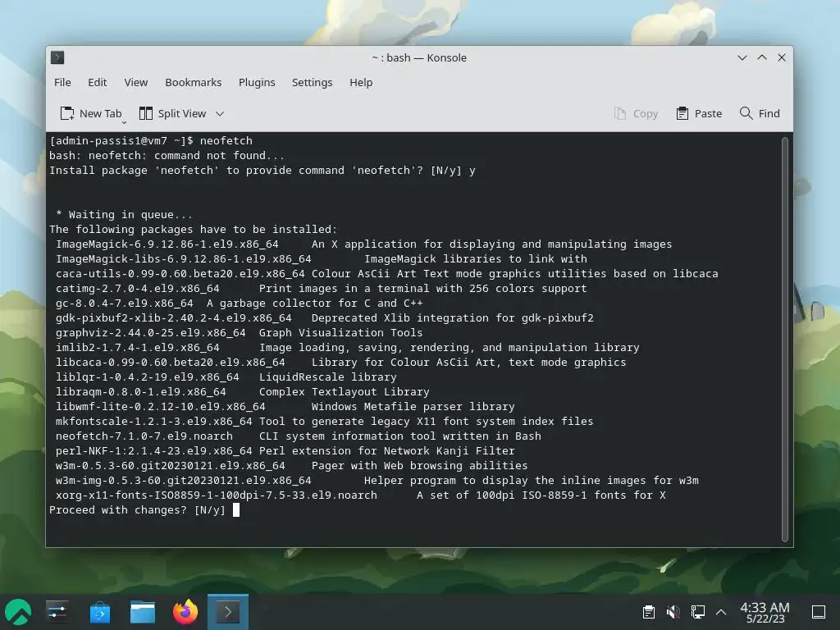
Task: Launch Firefox from the taskbar
Action: (185, 612)
